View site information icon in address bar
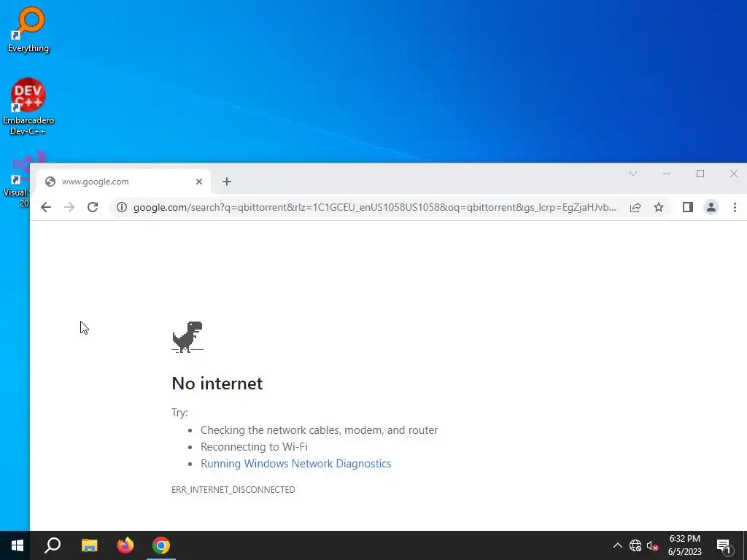 122,207
